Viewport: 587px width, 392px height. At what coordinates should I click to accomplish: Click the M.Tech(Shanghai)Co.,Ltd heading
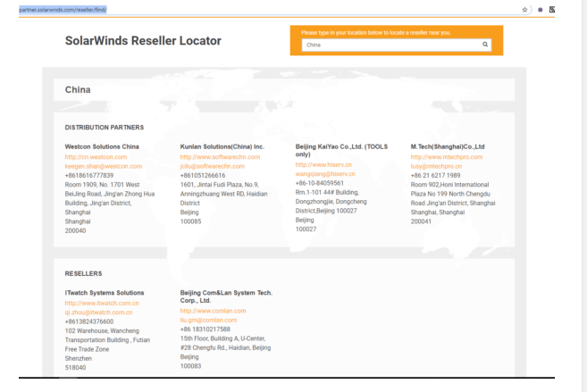click(448, 146)
